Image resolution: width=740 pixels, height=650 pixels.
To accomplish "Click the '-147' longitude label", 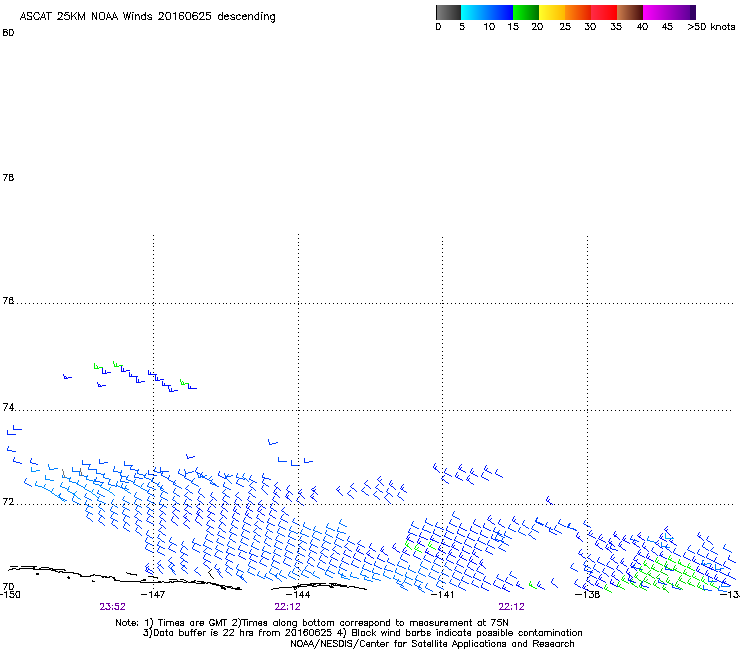I will 153,595.
